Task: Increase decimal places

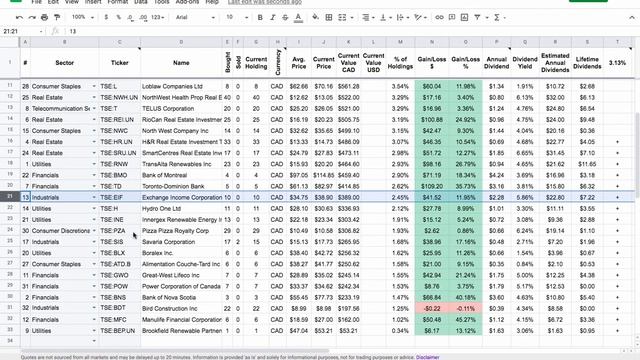Action: pos(143,18)
